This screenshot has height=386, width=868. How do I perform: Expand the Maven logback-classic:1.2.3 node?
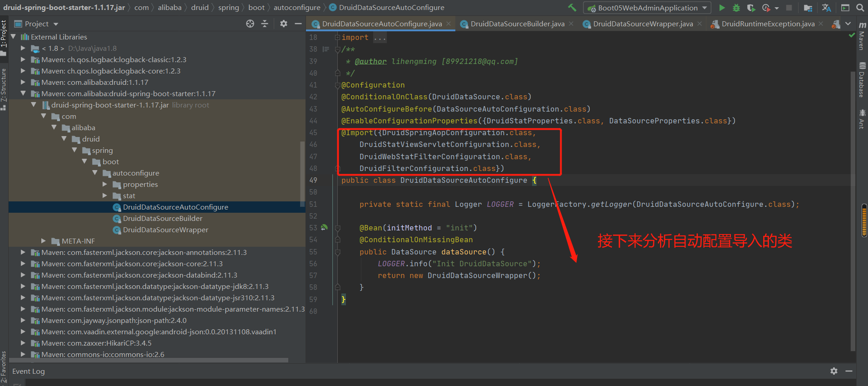tap(23, 59)
